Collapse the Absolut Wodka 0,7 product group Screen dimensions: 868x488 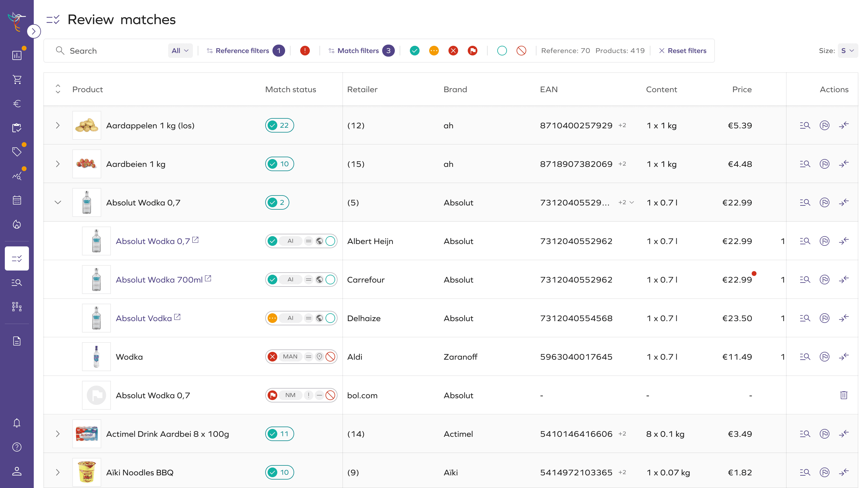(58, 202)
